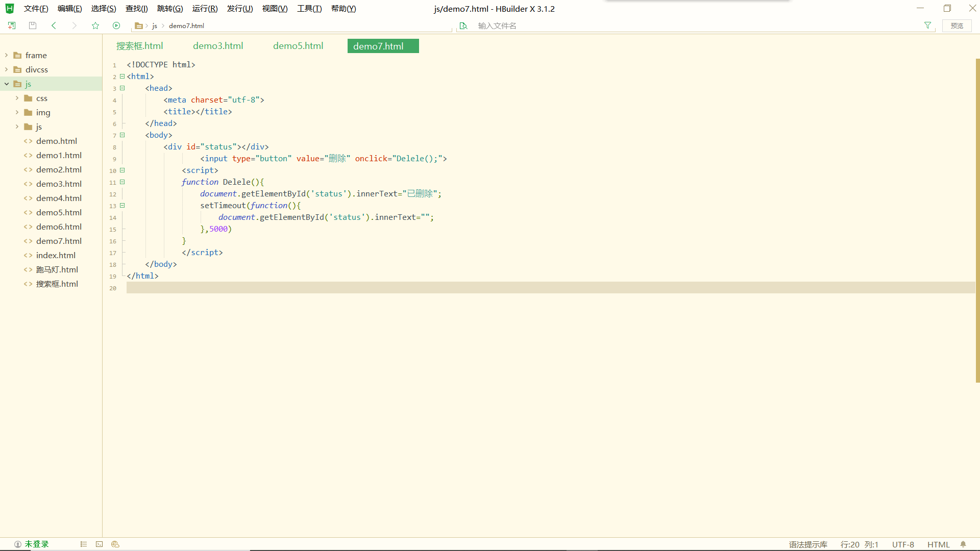
Task: Click the index.html file icon
Action: tap(28, 255)
